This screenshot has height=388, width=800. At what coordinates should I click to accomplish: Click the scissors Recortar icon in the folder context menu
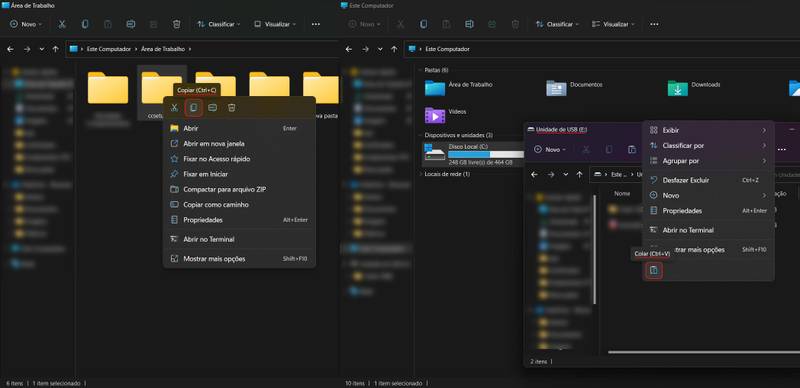pyautogui.click(x=174, y=107)
